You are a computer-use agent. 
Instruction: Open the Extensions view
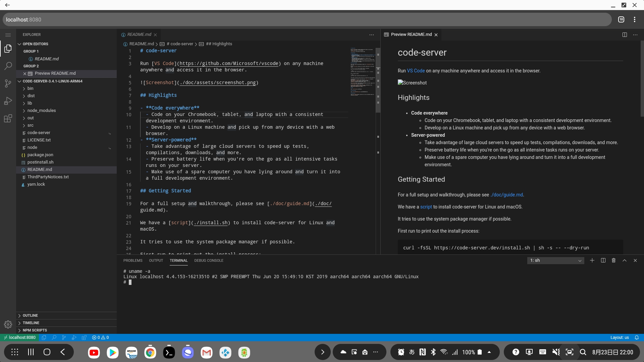click(8, 118)
